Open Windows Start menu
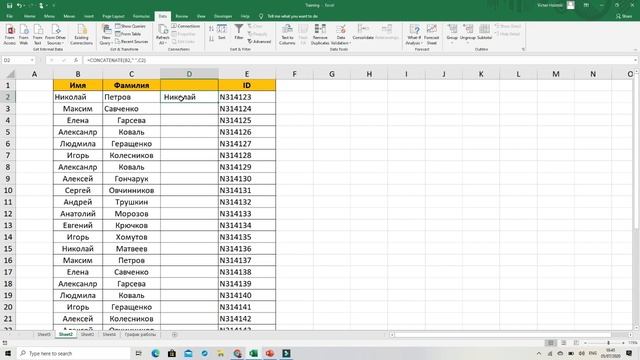 tap(8, 353)
